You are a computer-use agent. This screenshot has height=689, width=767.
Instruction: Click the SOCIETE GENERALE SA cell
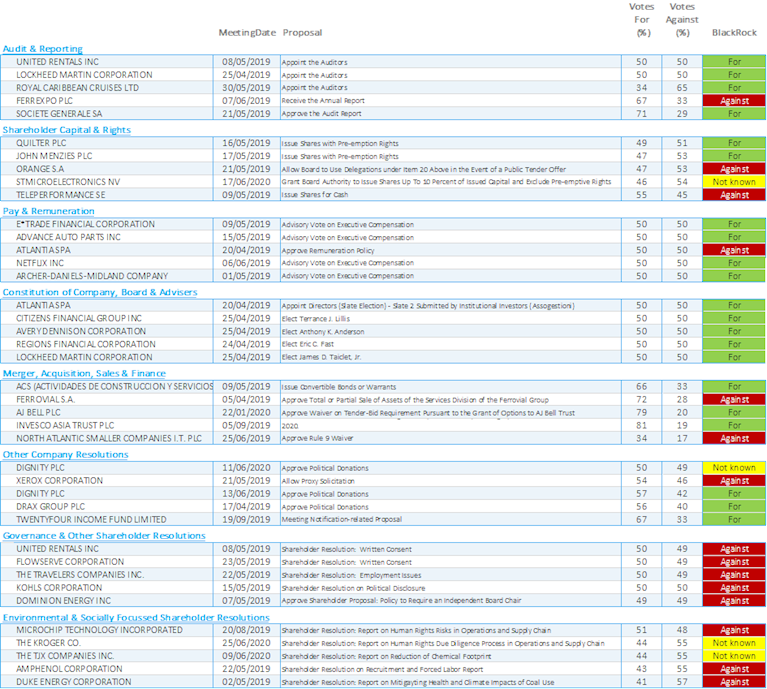click(107, 113)
